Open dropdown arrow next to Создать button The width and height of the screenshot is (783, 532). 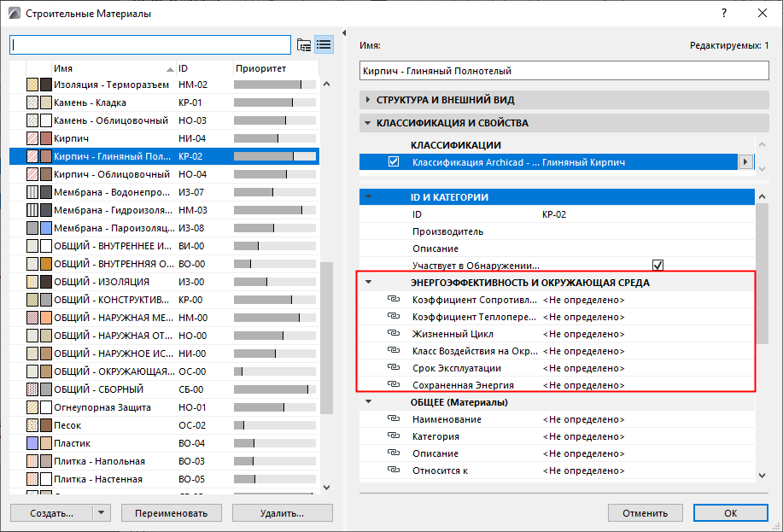pos(102,512)
